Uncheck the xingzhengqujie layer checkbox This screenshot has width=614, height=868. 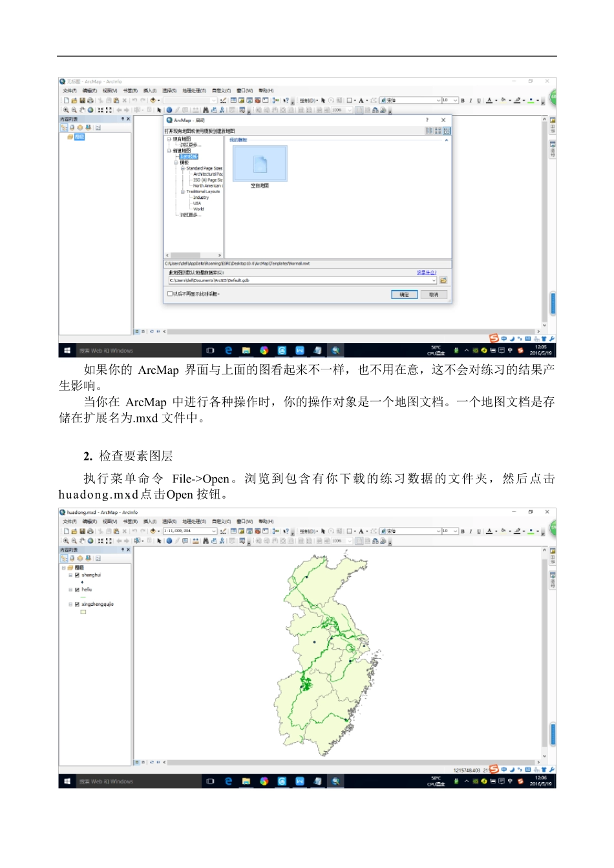[x=78, y=604]
